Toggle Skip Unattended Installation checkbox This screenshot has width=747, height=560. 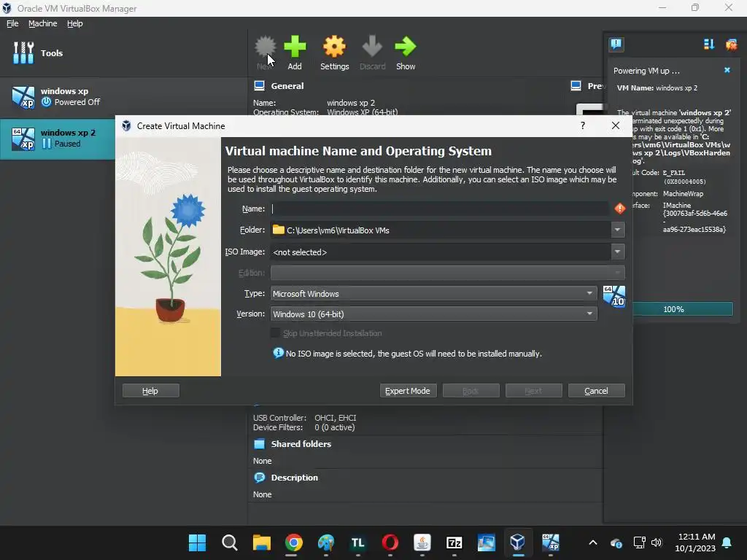pos(275,332)
